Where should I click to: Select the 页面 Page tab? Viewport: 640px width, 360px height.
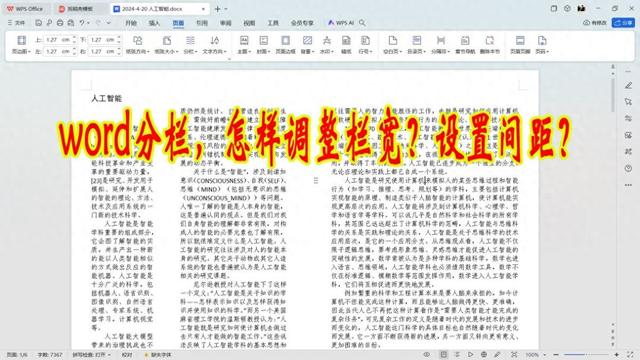pyautogui.click(x=178, y=23)
